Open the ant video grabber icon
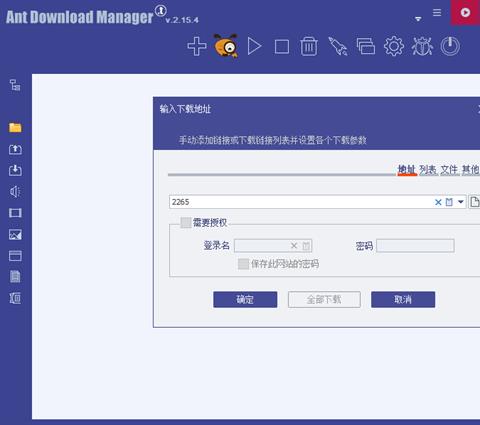This screenshot has width=480, height=425. tap(226, 46)
